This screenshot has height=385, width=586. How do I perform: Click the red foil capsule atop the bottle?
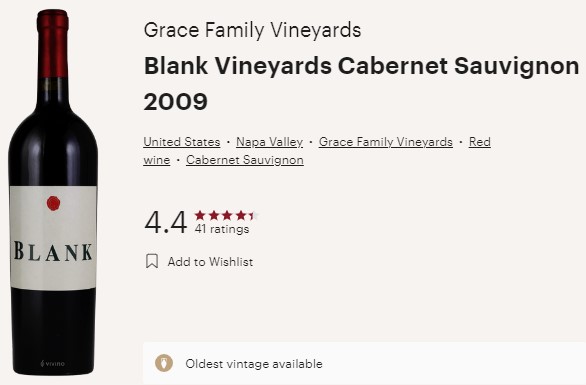pyautogui.click(x=52, y=43)
